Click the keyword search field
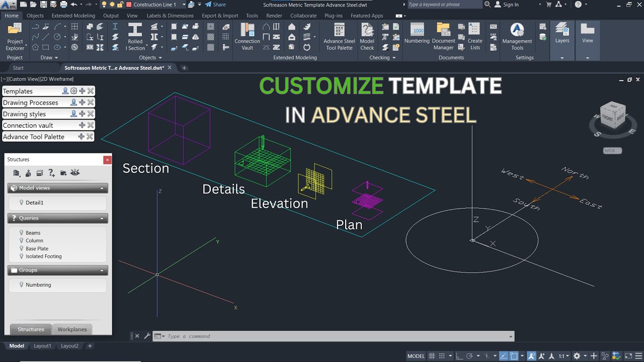Image resolution: width=644 pixels, height=362 pixels. 444,5
